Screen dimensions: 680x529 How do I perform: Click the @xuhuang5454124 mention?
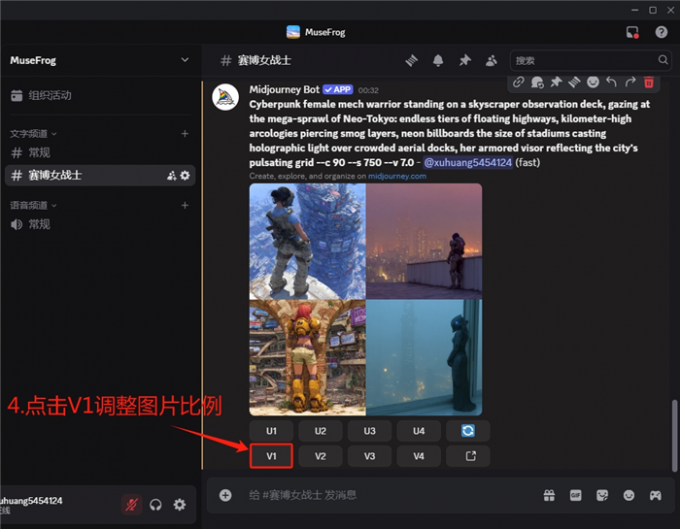click(468, 162)
